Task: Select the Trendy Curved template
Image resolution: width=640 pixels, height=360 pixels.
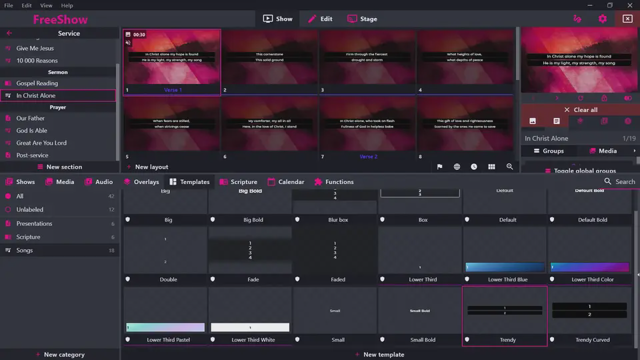Action: 589,315
